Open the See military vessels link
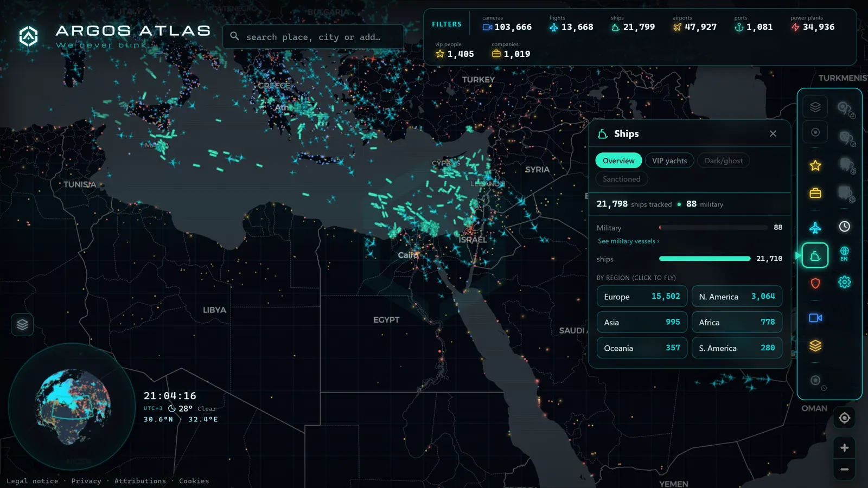This screenshot has height=488, width=868. (x=628, y=241)
